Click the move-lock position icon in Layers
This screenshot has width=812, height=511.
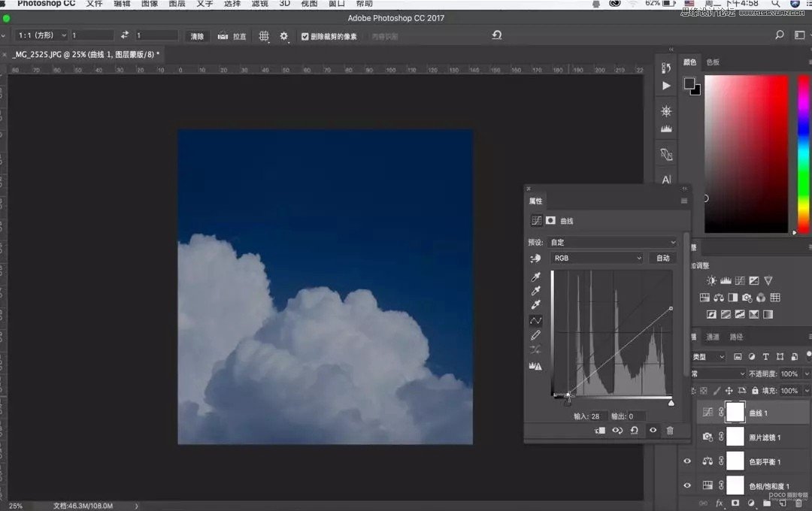[729, 391]
